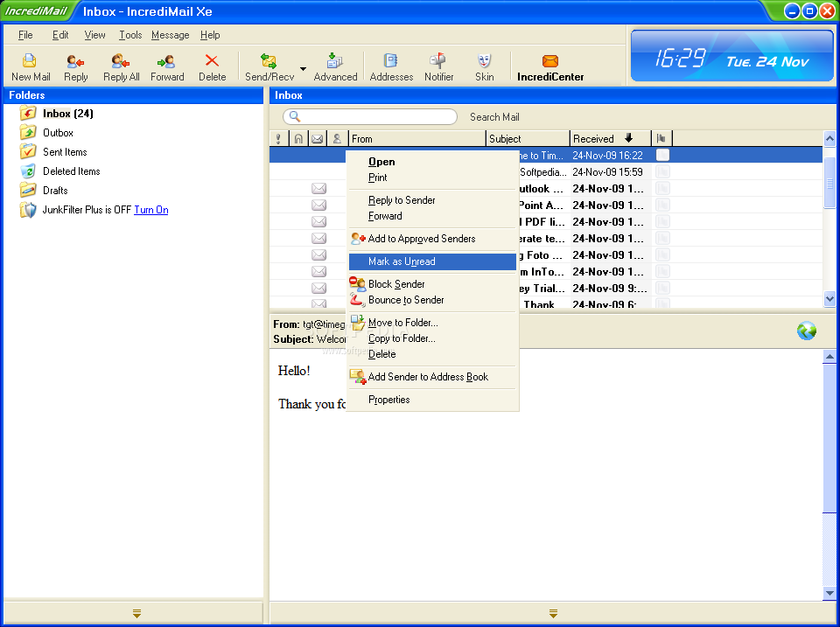Screen dimensions: 840x627
Task: Toggle flag on the 'PDF li...' message row
Action: 662,221
